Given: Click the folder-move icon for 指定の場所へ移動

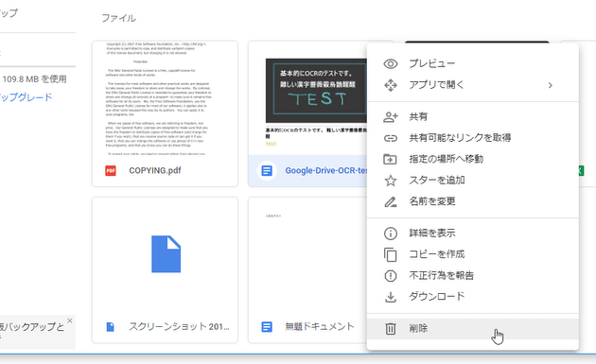Looking at the screenshot, I should (390, 159).
